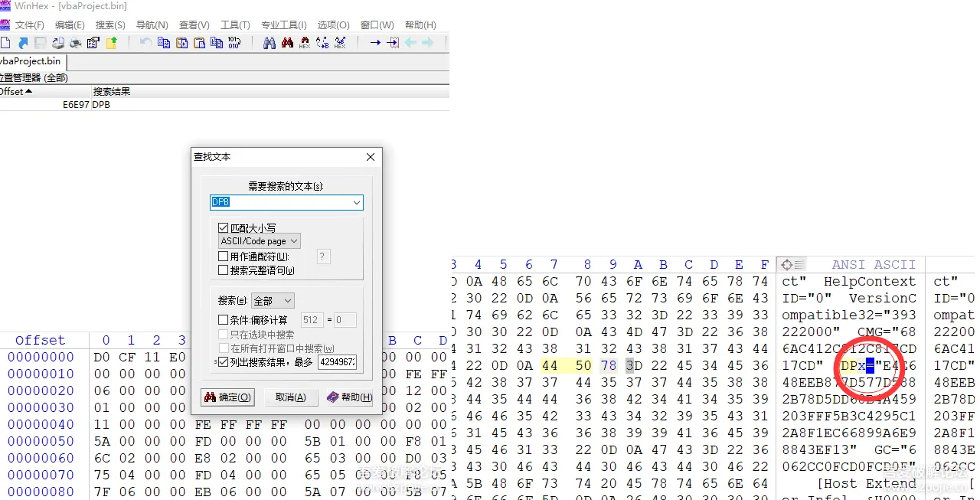Click the Find Text binoculars toolbar icon
980x500 pixels.
pyautogui.click(x=269, y=43)
